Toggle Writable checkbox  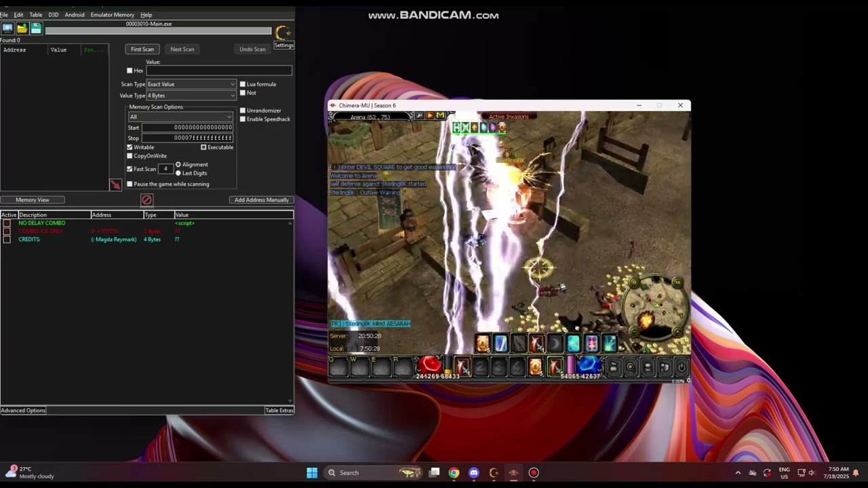[x=130, y=147]
